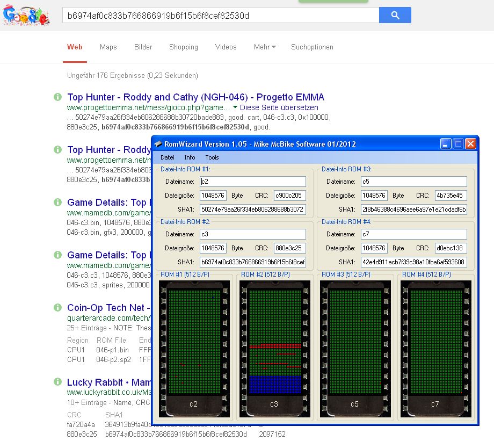Switch to the Bilder search tab
This screenshot has height=448, width=494.
[x=143, y=47]
